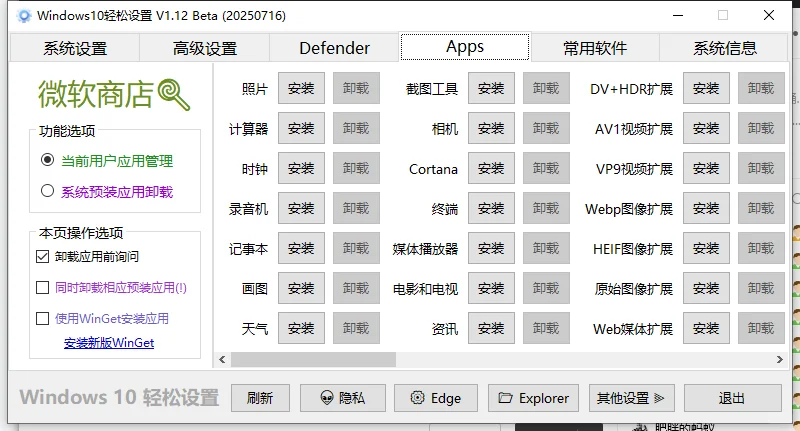Install the 资讯 app
Viewport: 800px width, 431px height.
click(491, 328)
